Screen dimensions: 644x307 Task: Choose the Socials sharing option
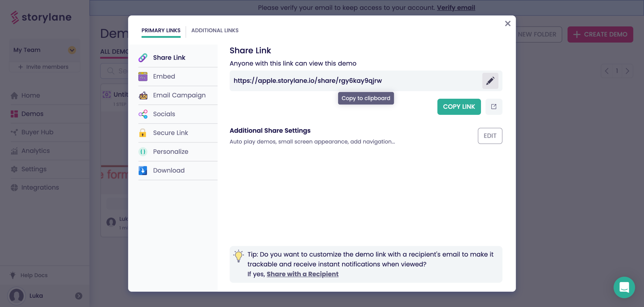click(164, 114)
